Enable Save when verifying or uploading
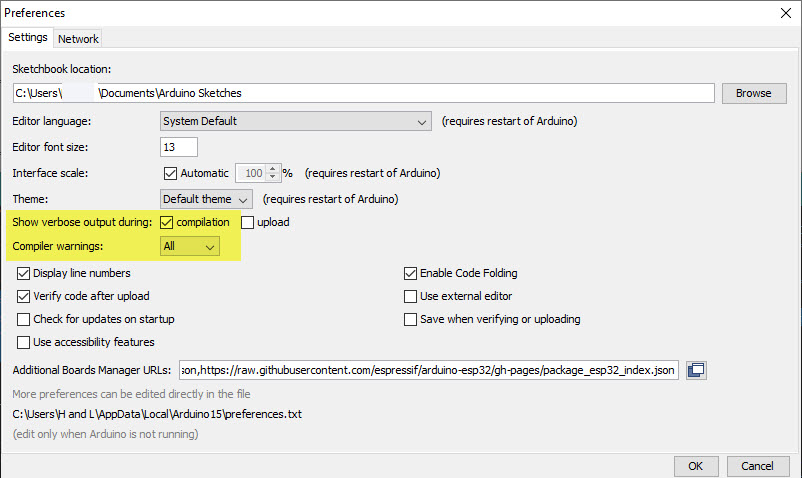Viewport: 802px width, 478px height. (410, 319)
